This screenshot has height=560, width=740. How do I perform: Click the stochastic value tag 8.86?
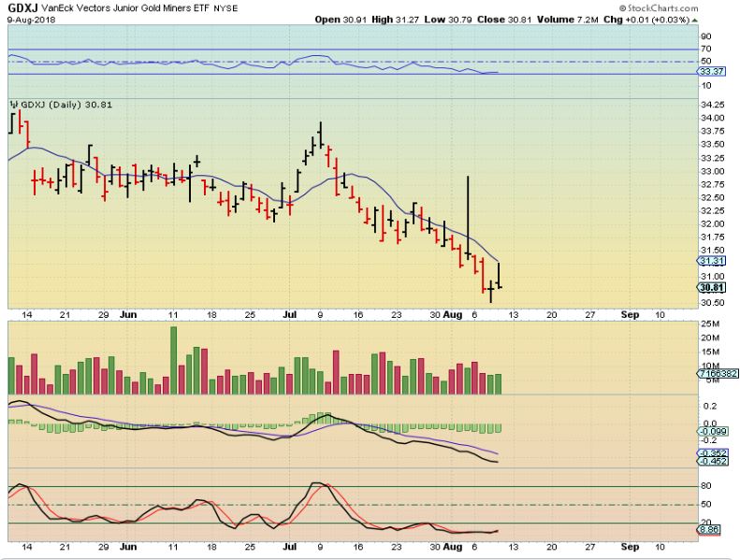point(709,530)
